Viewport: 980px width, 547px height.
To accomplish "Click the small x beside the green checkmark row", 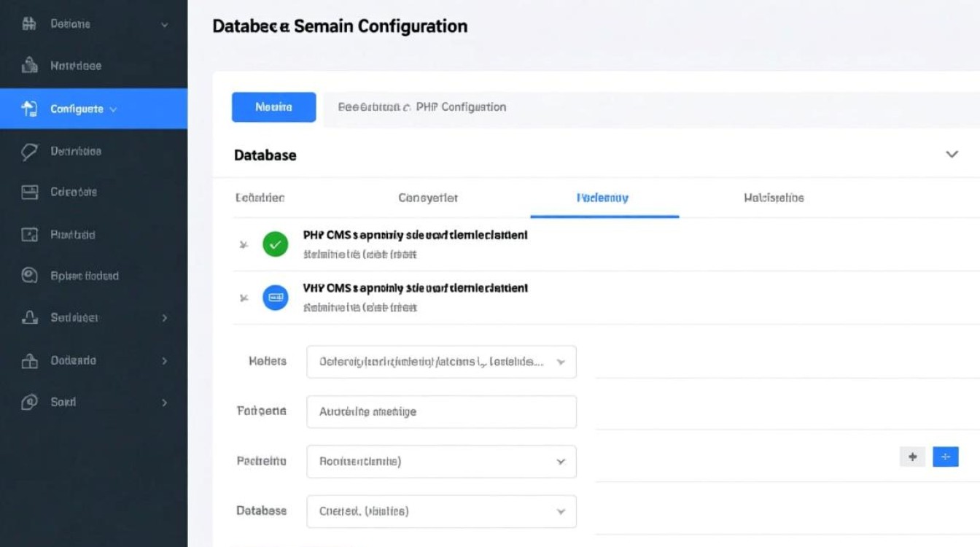I will (244, 245).
